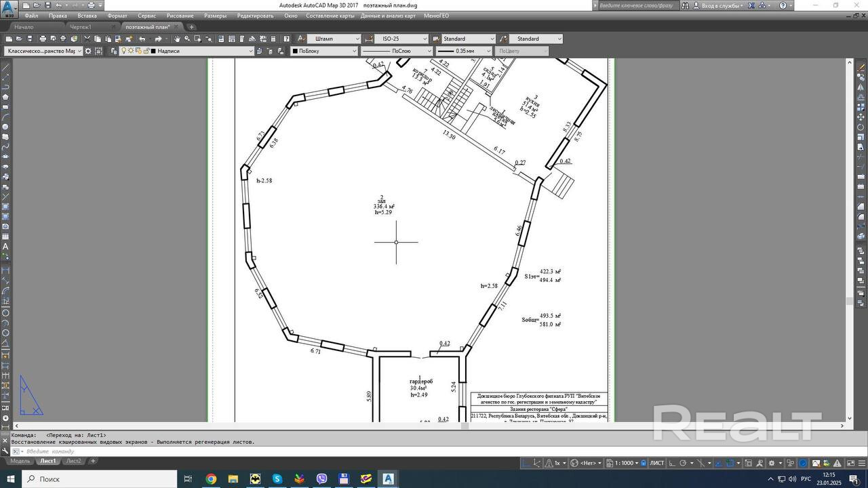Click the Pan hand tool icon
Screen dimensions: 868x488
(177, 39)
